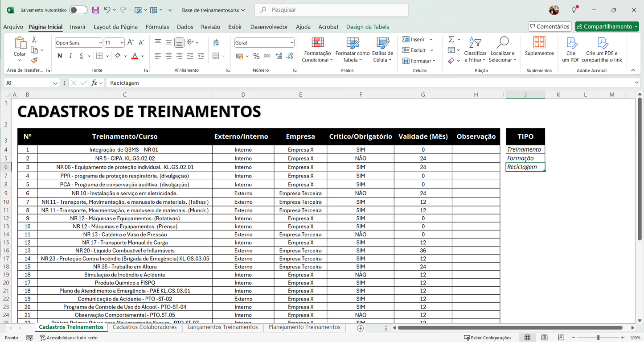The image size is (644, 342).
Task: Open Classificar e Filtrar
Action: coord(475,49)
